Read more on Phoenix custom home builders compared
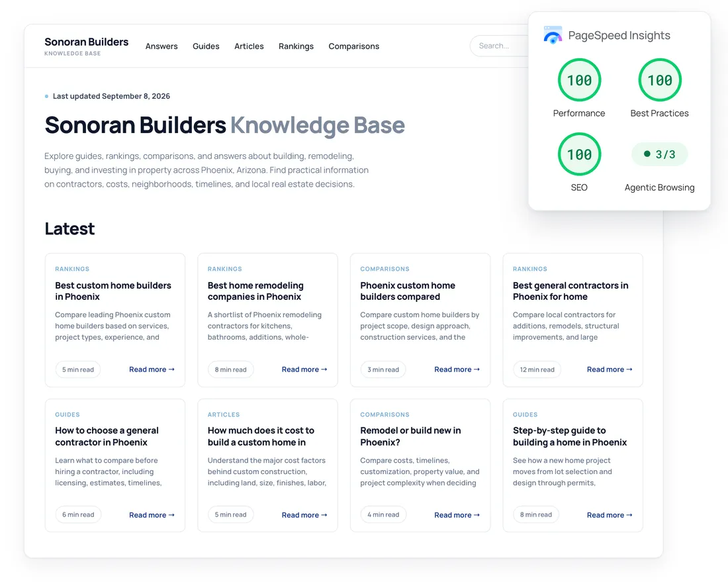Screen dimensions: 728x582 [457, 369]
